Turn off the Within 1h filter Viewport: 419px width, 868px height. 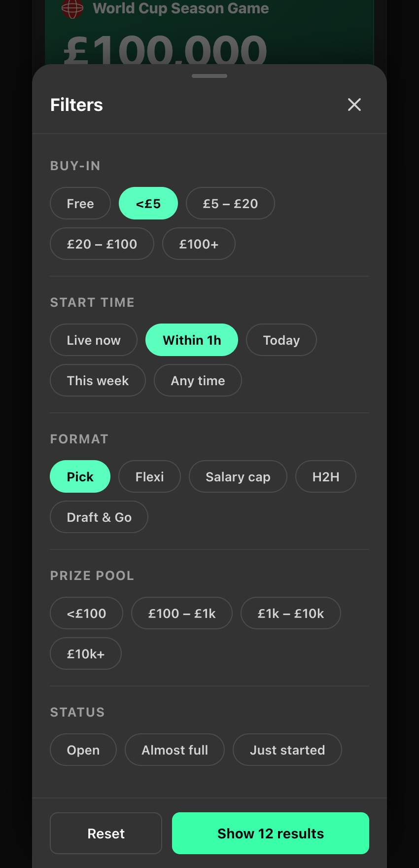pos(192,340)
